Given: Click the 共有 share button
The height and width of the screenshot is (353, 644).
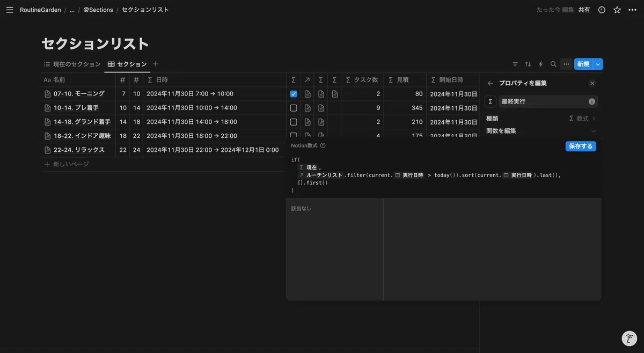Looking at the screenshot, I should pos(584,10).
